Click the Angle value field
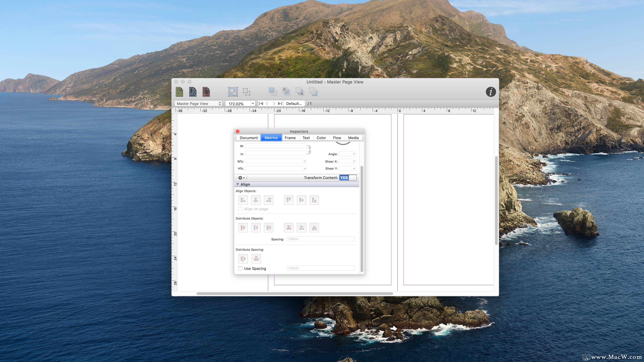Viewport: 644px width, 362px height. (345, 154)
